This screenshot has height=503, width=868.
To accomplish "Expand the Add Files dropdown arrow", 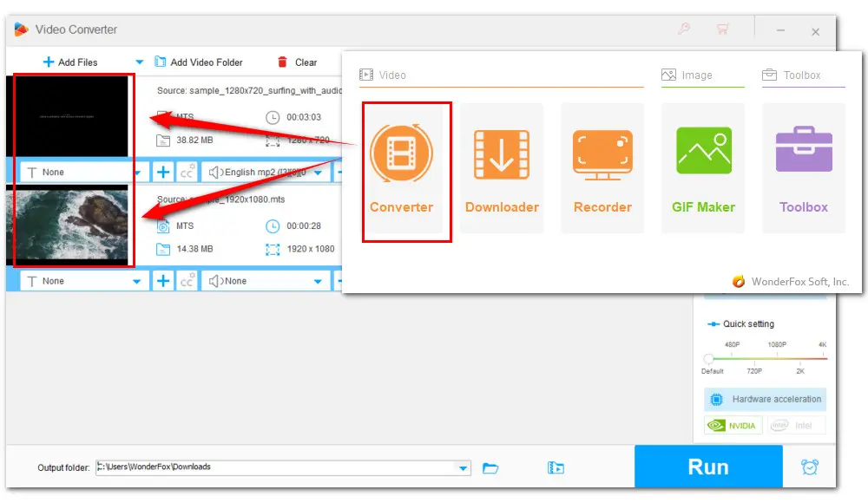I will tap(139, 62).
